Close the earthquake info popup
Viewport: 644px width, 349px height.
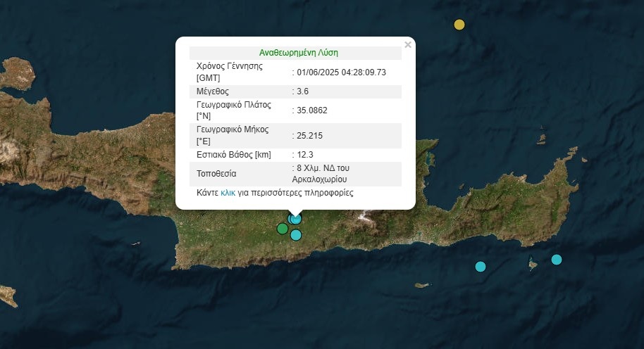[407, 45]
